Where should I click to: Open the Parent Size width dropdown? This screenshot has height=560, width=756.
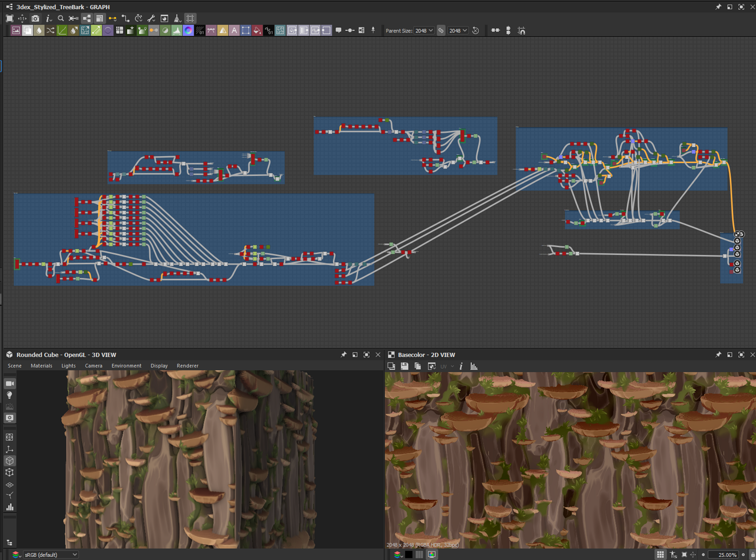click(424, 30)
